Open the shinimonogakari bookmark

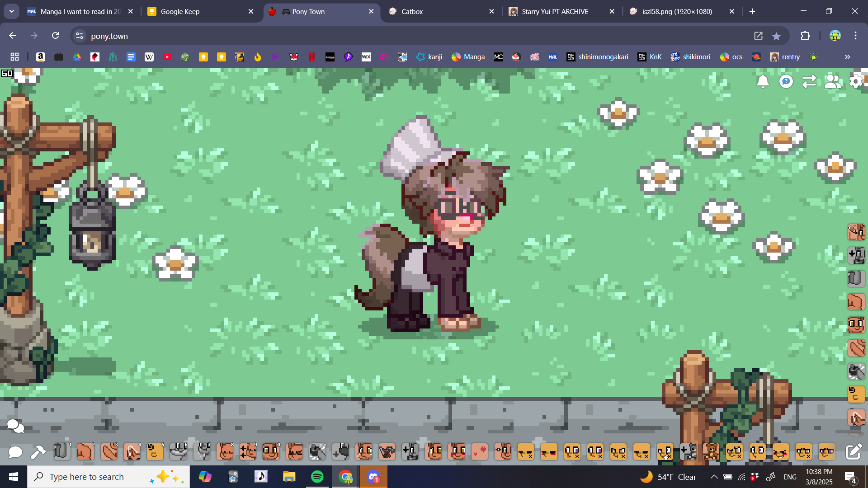point(597,57)
